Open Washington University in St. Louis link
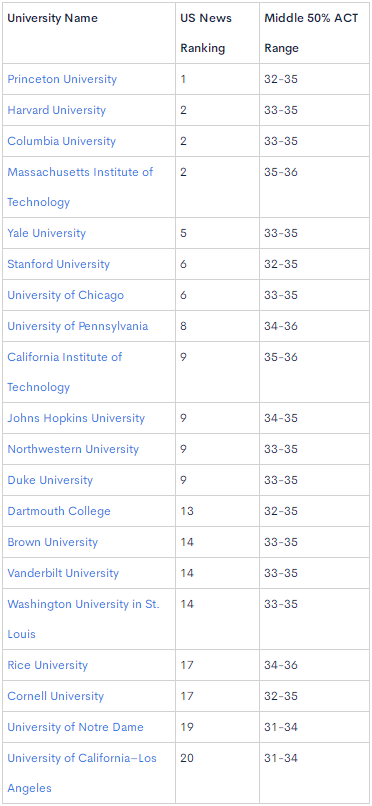 click(x=83, y=619)
